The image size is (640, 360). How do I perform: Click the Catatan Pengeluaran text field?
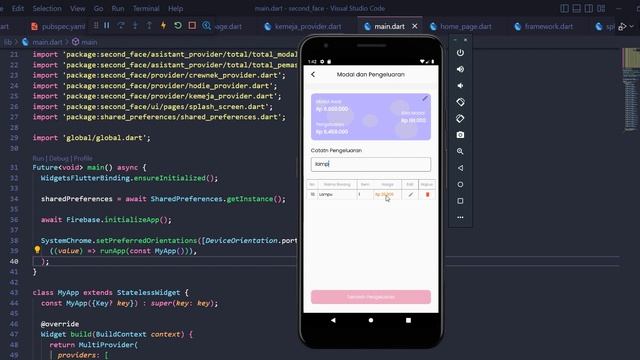[371, 164]
